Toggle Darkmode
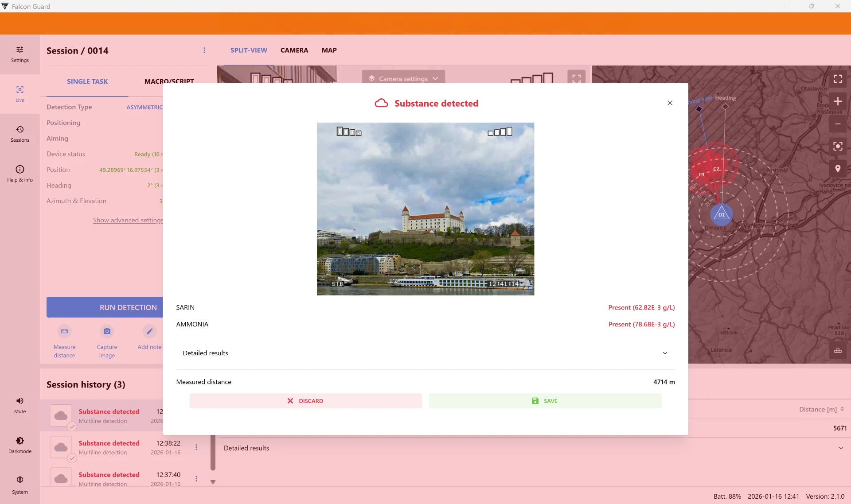 20,445
